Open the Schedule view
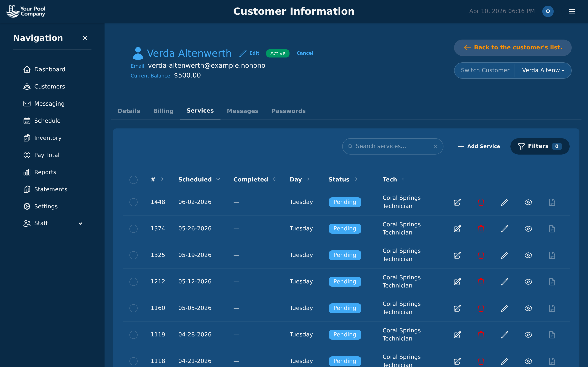The height and width of the screenshot is (367, 588). pos(47,121)
